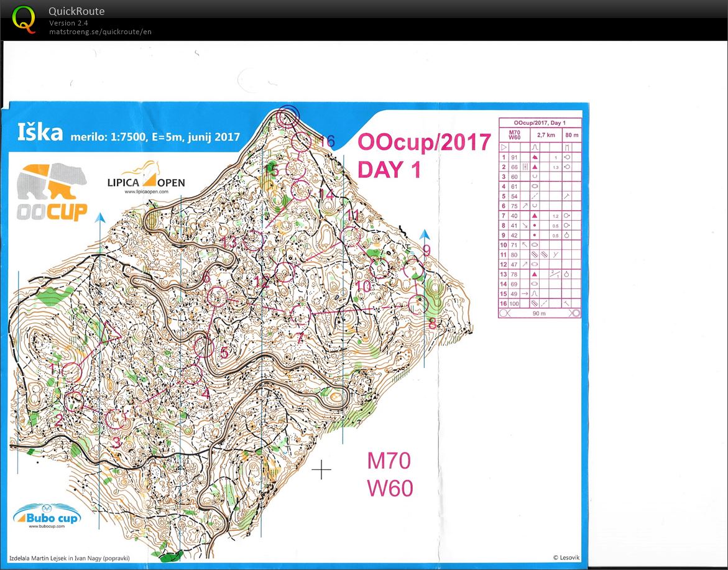Click the Bubo cup logo
The height and width of the screenshot is (570, 728).
click(x=47, y=515)
